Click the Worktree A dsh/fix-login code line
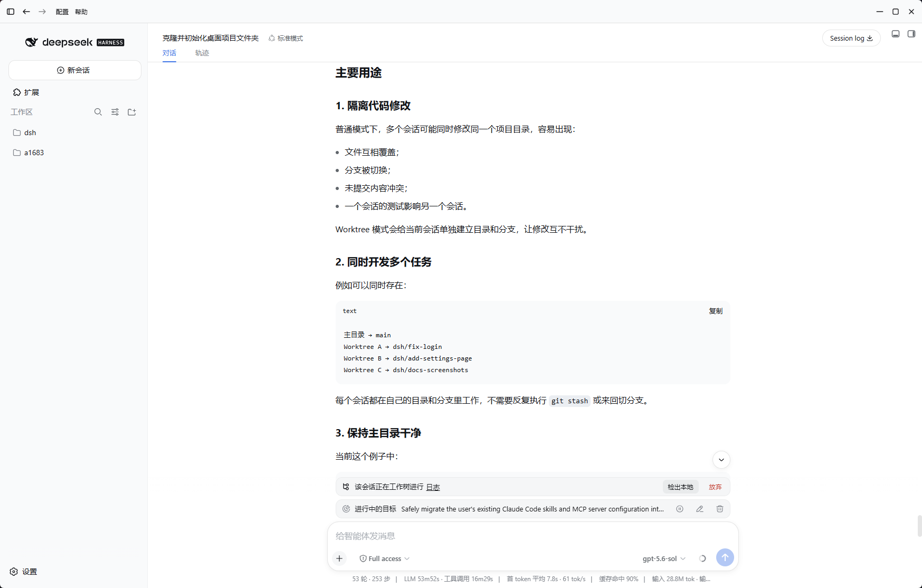 [x=393, y=347]
